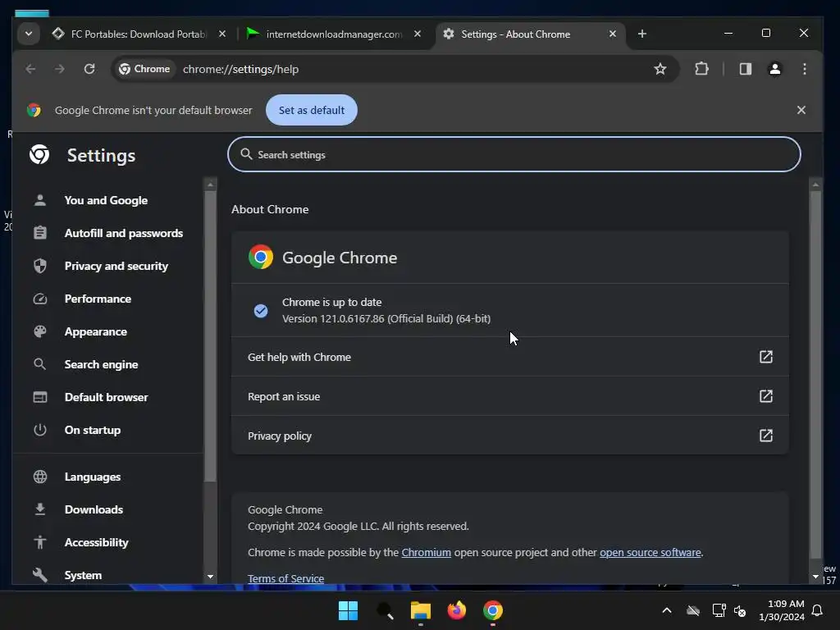
Task: Open the Extensions puzzle icon
Action: 702,69
